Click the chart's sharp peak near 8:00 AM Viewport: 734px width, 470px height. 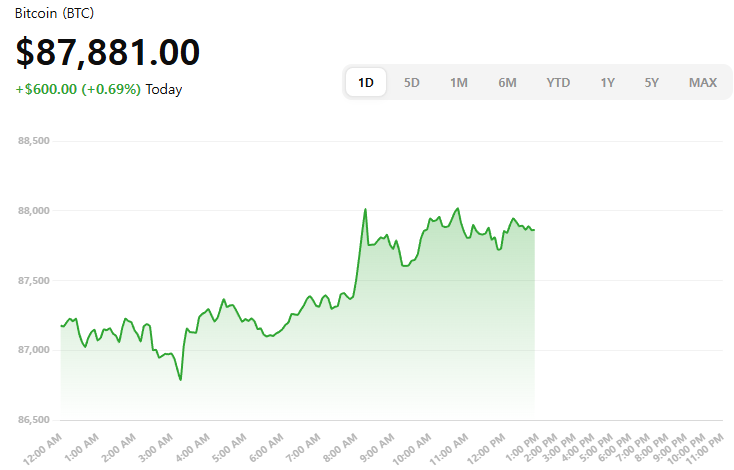tap(365, 209)
